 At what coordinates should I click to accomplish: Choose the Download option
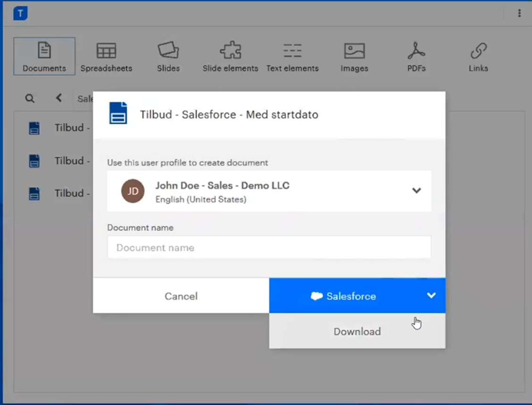[x=357, y=331]
